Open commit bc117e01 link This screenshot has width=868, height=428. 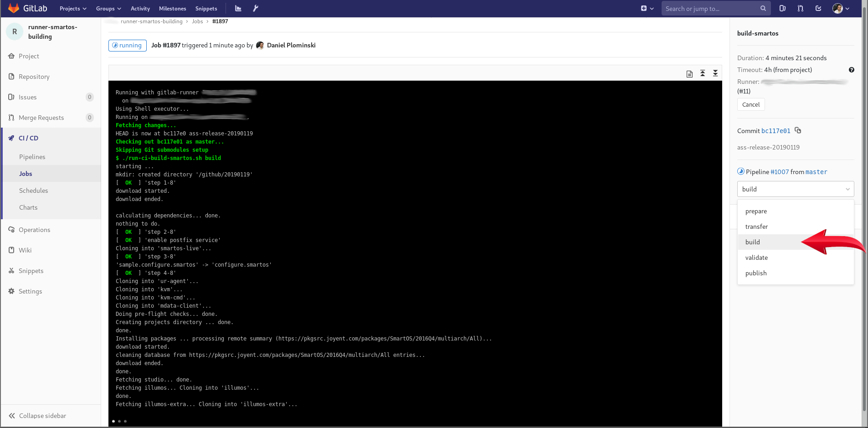[x=776, y=131]
